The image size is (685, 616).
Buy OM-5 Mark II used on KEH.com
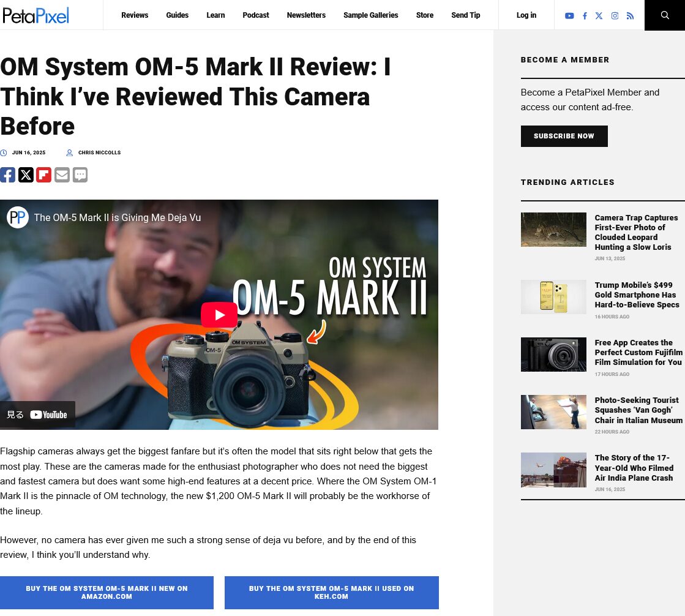[x=332, y=592]
